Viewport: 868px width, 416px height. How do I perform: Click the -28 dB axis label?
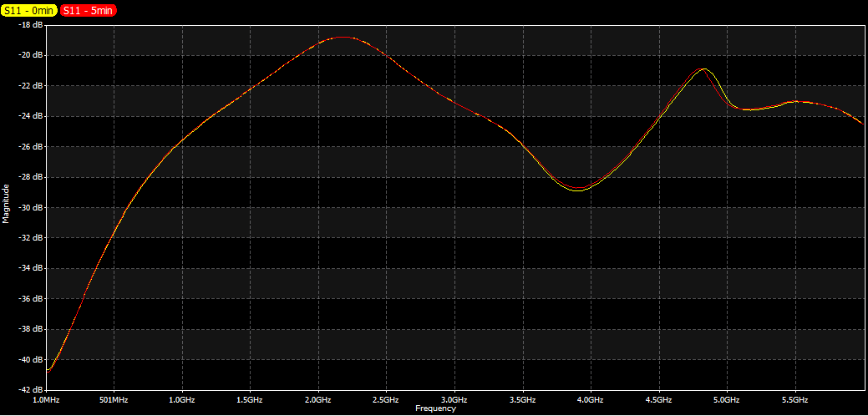coord(30,177)
